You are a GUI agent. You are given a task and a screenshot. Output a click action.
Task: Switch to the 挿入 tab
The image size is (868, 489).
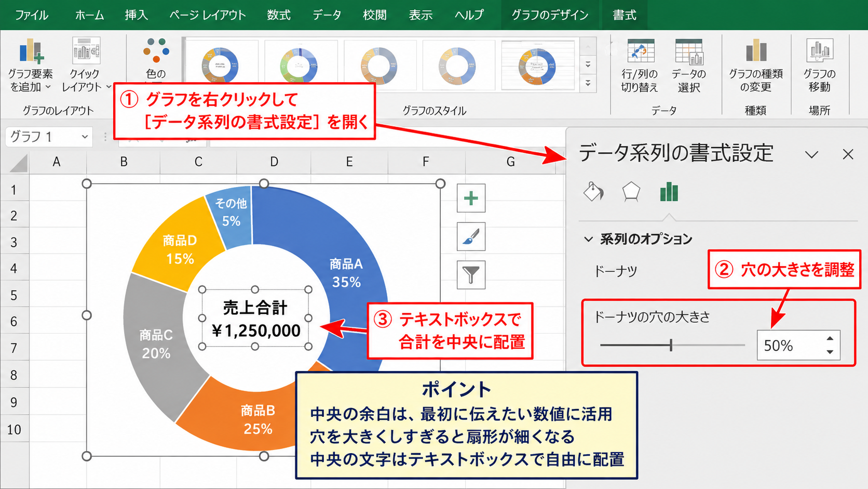pyautogui.click(x=137, y=15)
